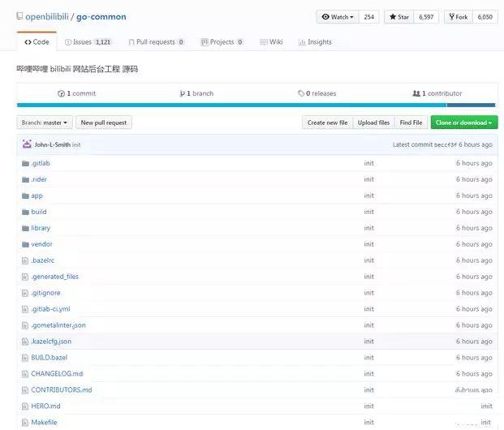Click the vendor folder icon
Image resolution: width=504 pixels, height=430 pixels.
tap(25, 244)
